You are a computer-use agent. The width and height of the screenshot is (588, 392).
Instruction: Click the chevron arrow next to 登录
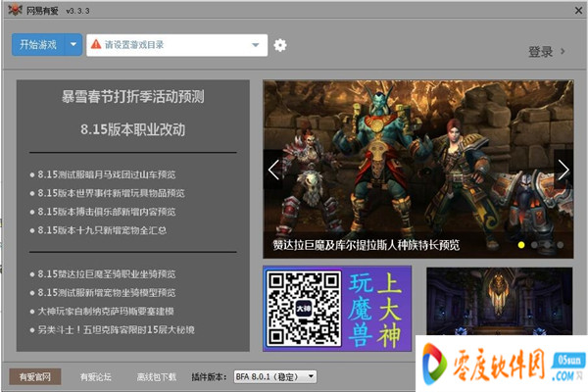[563, 51]
